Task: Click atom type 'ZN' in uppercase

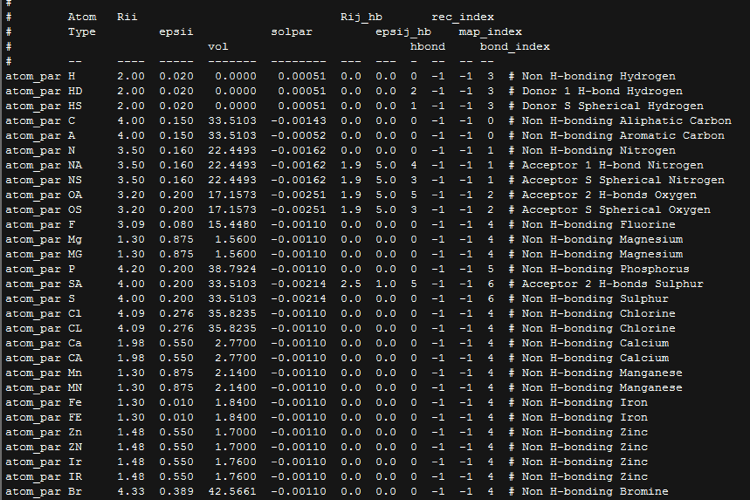Action: pos(75,447)
